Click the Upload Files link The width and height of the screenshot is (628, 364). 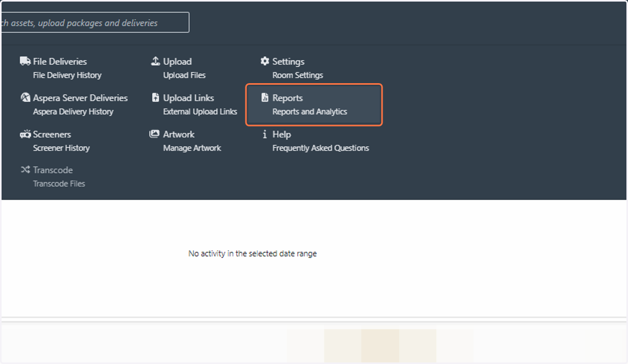tap(184, 75)
